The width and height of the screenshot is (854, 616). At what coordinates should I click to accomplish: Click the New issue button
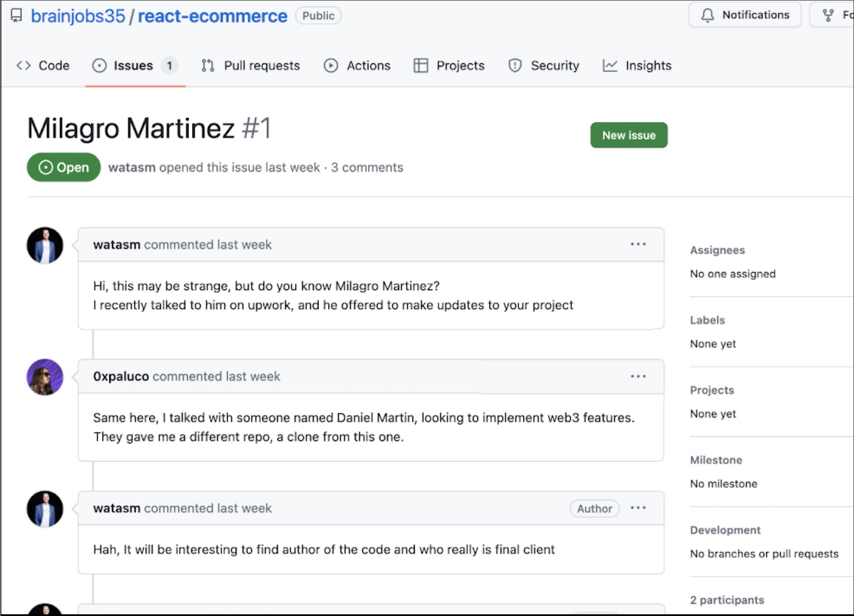click(628, 135)
